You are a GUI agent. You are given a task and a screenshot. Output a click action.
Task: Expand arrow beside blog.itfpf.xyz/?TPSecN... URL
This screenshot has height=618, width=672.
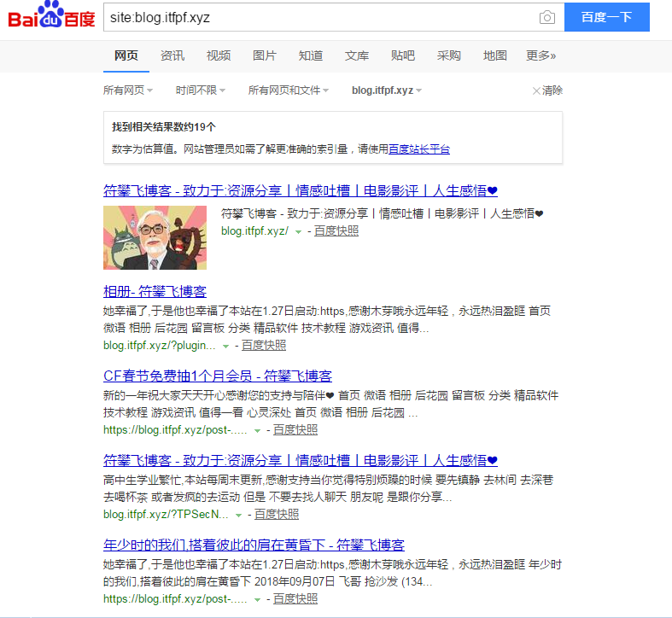[x=238, y=516]
